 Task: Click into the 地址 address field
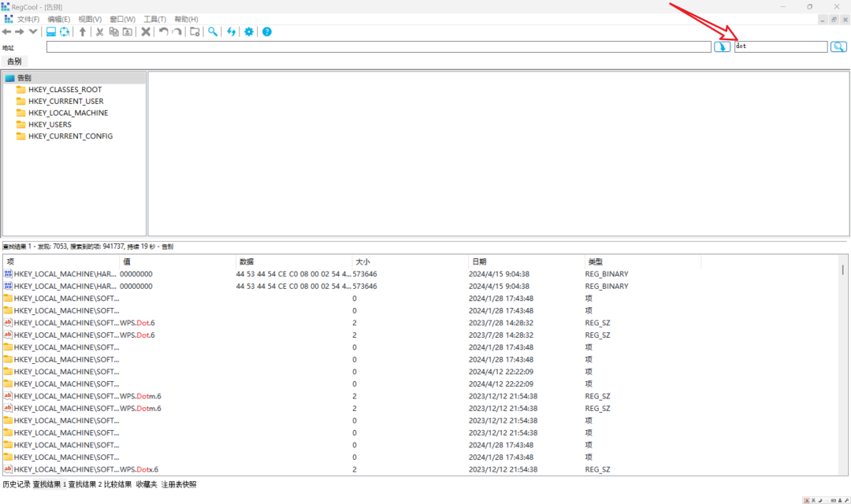[x=379, y=47]
